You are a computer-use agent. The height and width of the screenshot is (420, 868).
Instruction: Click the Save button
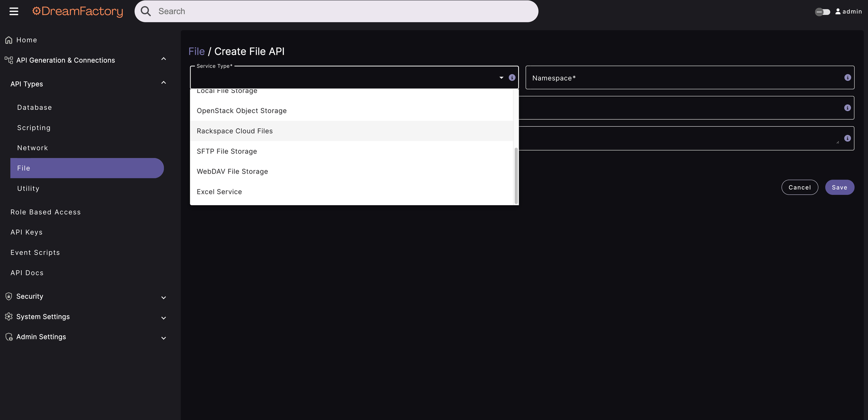point(840,187)
